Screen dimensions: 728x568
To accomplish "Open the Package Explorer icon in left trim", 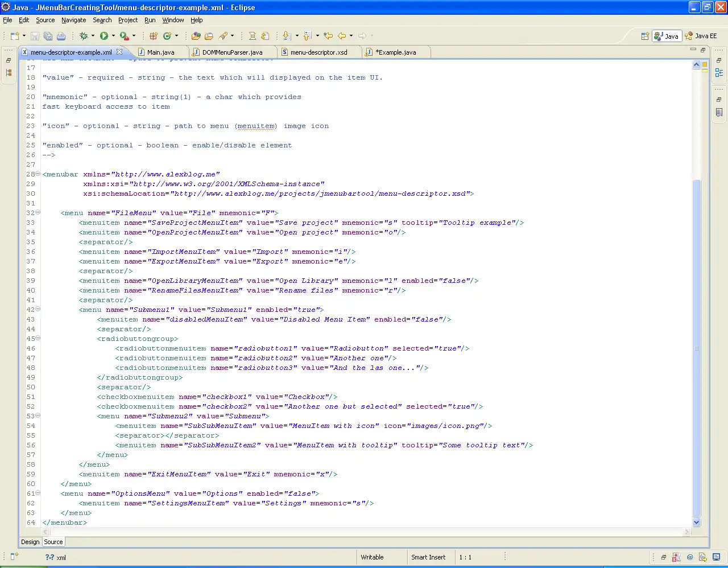I will (9, 73).
